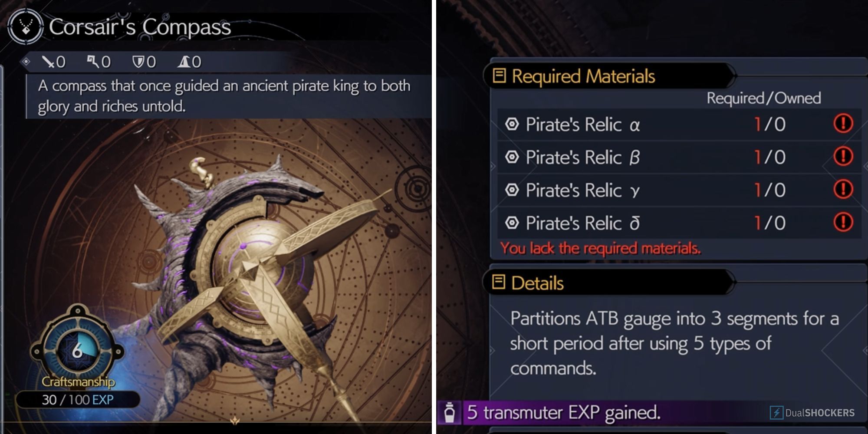Click the Corsair's Compass title
This screenshot has width=868, height=434.
(x=140, y=27)
